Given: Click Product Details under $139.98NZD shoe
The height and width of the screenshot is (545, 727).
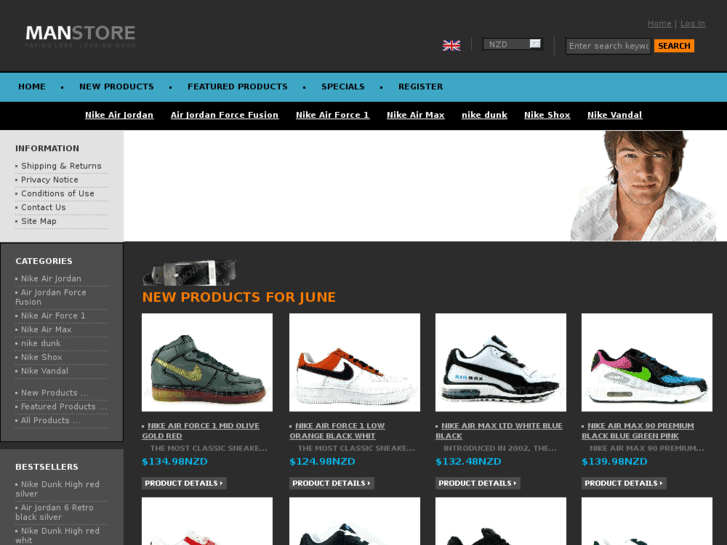Looking at the screenshot, I should pyautogui.click(x=624, y=483).
